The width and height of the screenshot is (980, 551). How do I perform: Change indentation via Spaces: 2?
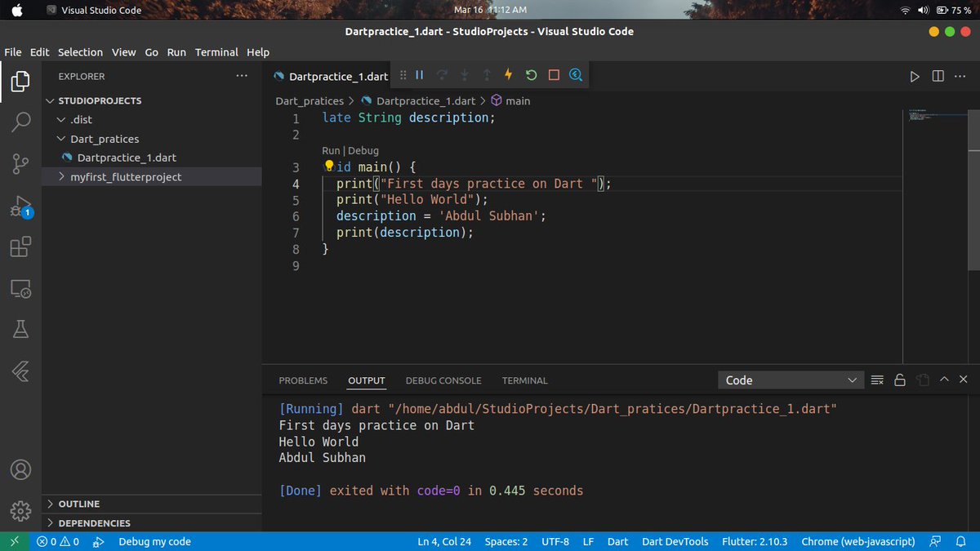[506, 541]
